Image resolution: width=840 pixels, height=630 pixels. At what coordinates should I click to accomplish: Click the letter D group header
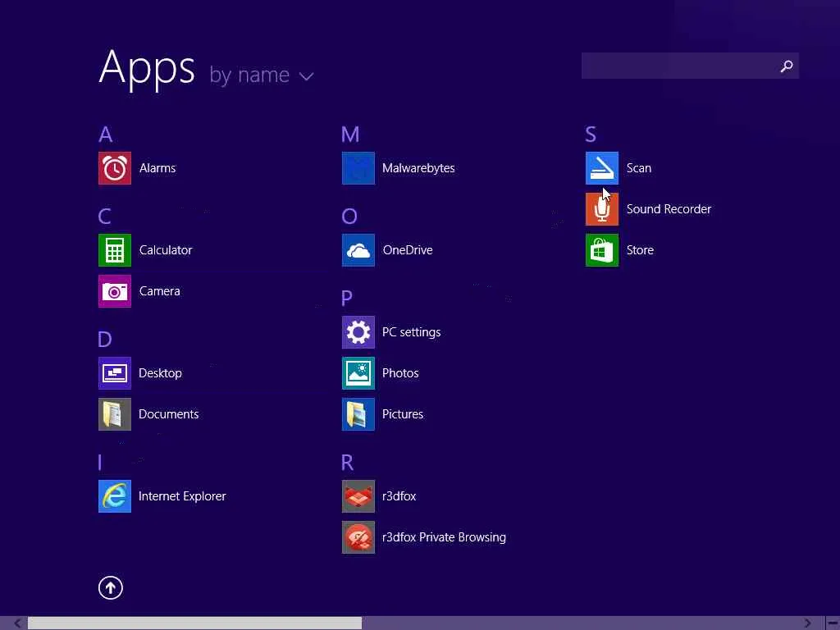coord(105,340)
